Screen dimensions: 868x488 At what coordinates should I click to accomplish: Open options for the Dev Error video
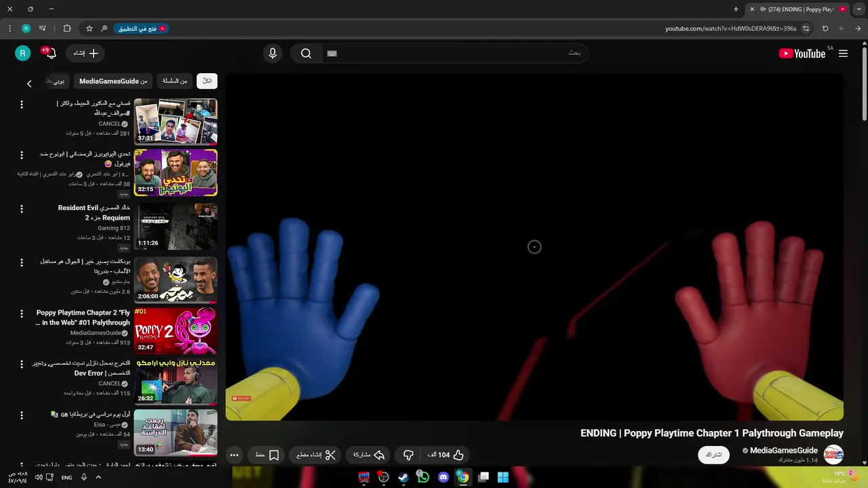pyautogui.click(x=22, y=365)
